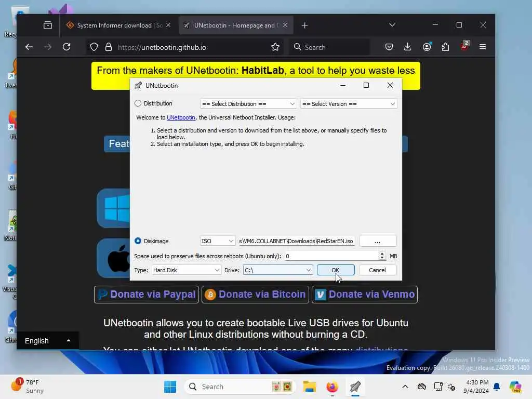Screen dimensions: 532x399
Task: Open the list all tabs chevron
Action: point(392,25)
